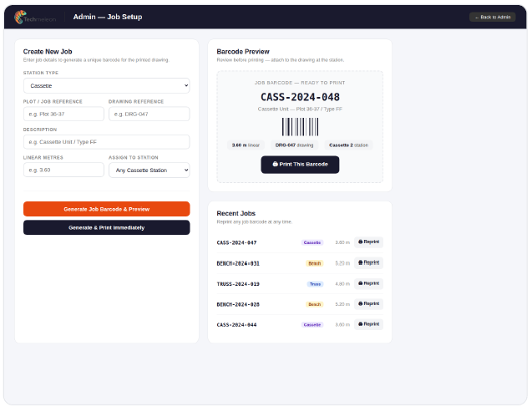Image resolution: width=532 pixels, height=407 pixels.
Task: Click the BENCH-2024-031 job code
Action: (x=238, y=263)
